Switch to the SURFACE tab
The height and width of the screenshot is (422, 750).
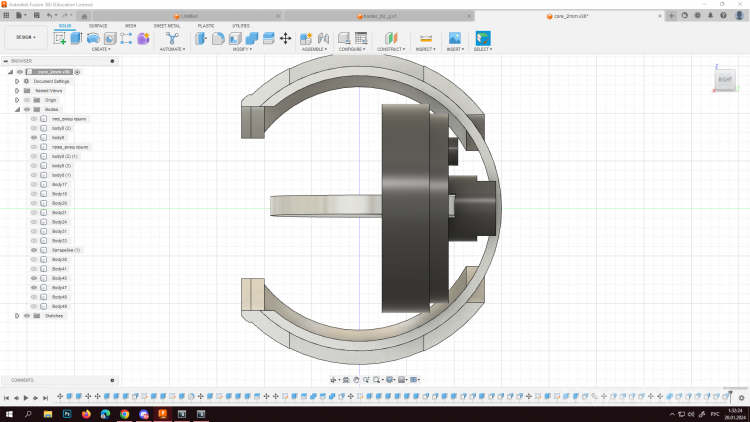[98, 25]
